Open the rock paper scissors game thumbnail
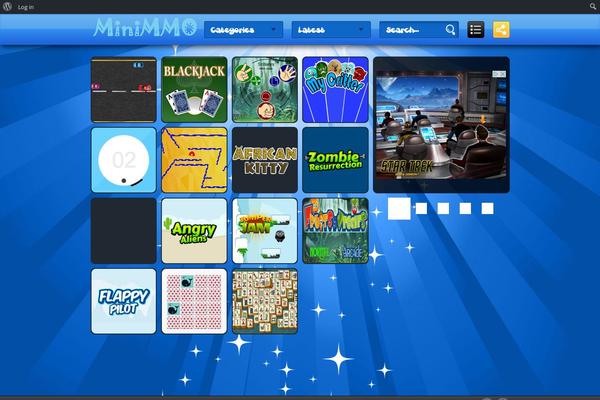 (265, 90)
